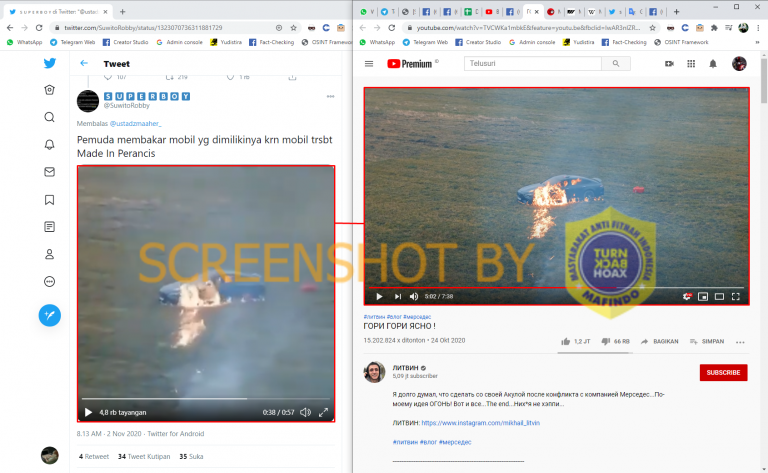768x473 pixels.
Task: Bookmark Twitter page with the star icon
Action: click(x=293, y=28)
